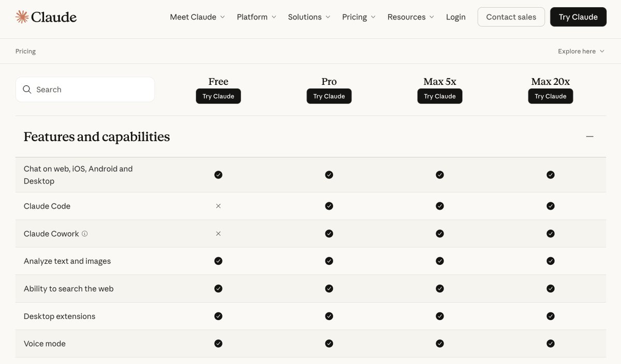Viewport: 621px width, 364px height.
Task: Click the Claude Code feature label
Action: 47,206
